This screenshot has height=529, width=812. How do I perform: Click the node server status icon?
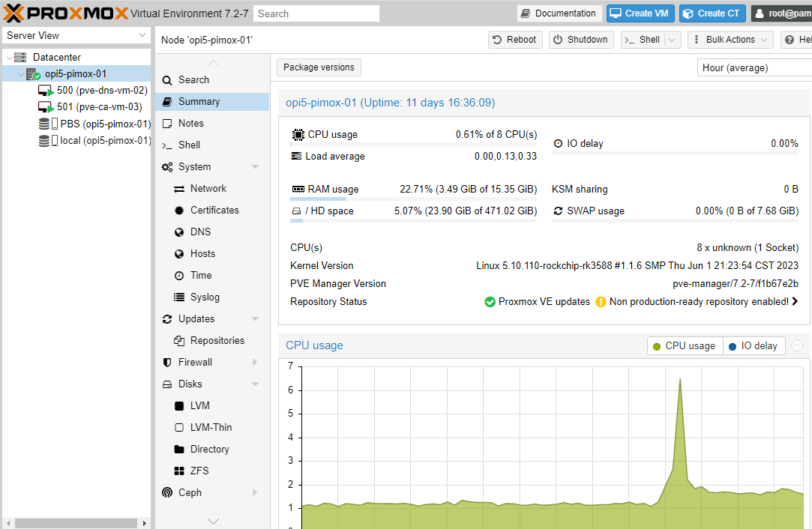(33, 74)
